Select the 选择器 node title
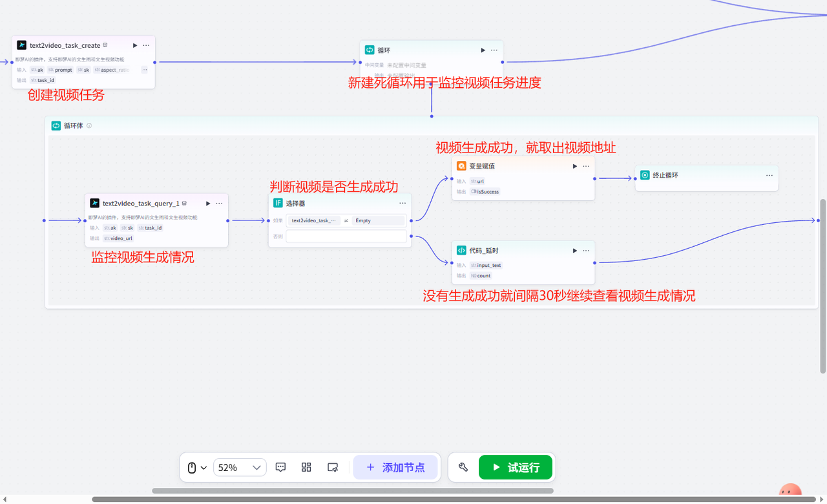This screenshot has width=827, height=504. coord(295,203)
